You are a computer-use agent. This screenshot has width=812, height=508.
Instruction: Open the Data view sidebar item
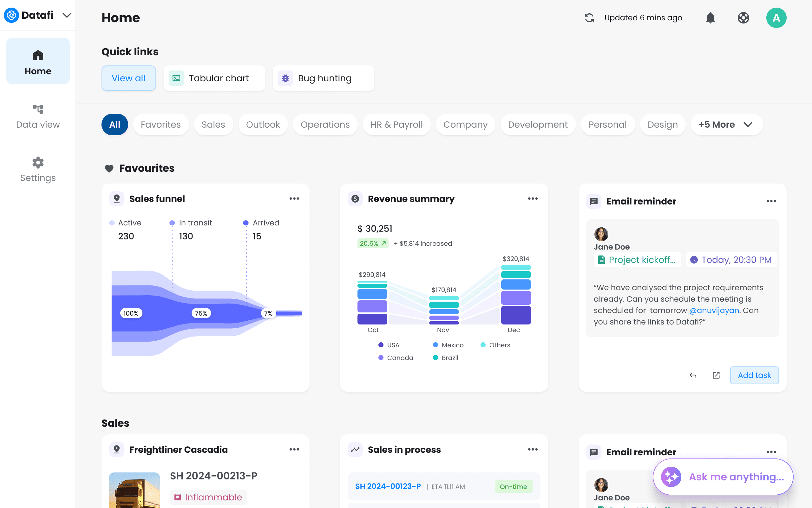pyautogui.click(x=38, y=117)
